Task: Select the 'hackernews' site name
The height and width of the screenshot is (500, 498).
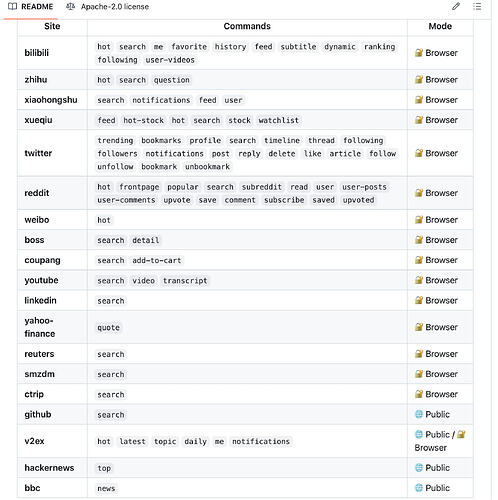Action: 49,468
